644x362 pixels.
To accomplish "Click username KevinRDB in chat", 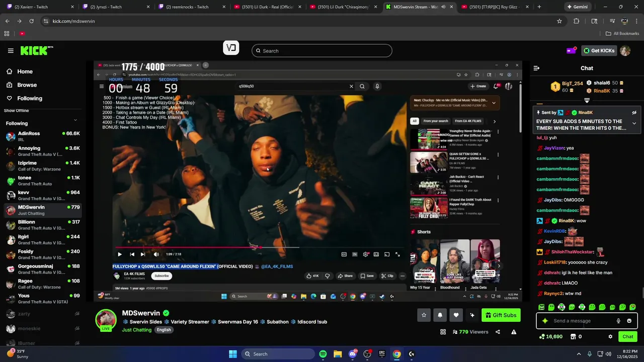I will [554, 231].
